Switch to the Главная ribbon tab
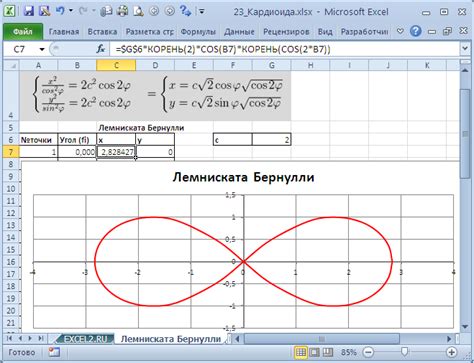 64,32
